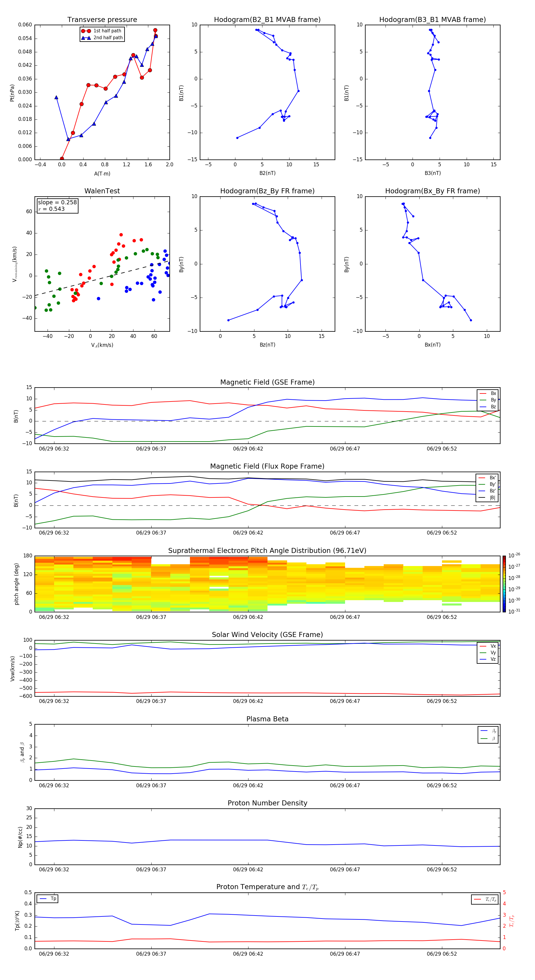Select |B| entry in Flux Rope legend

[487, 498]
